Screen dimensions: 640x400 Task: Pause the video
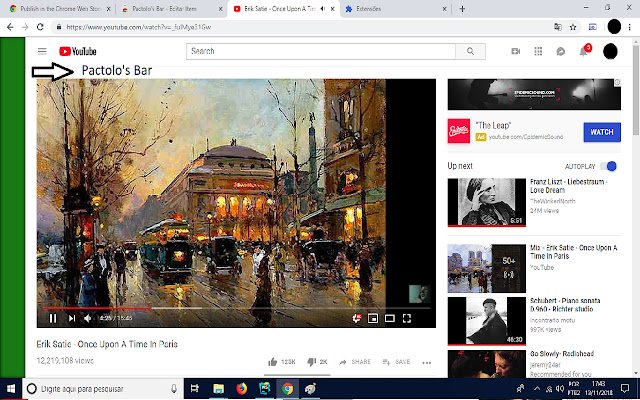click(x=53, y=318)
